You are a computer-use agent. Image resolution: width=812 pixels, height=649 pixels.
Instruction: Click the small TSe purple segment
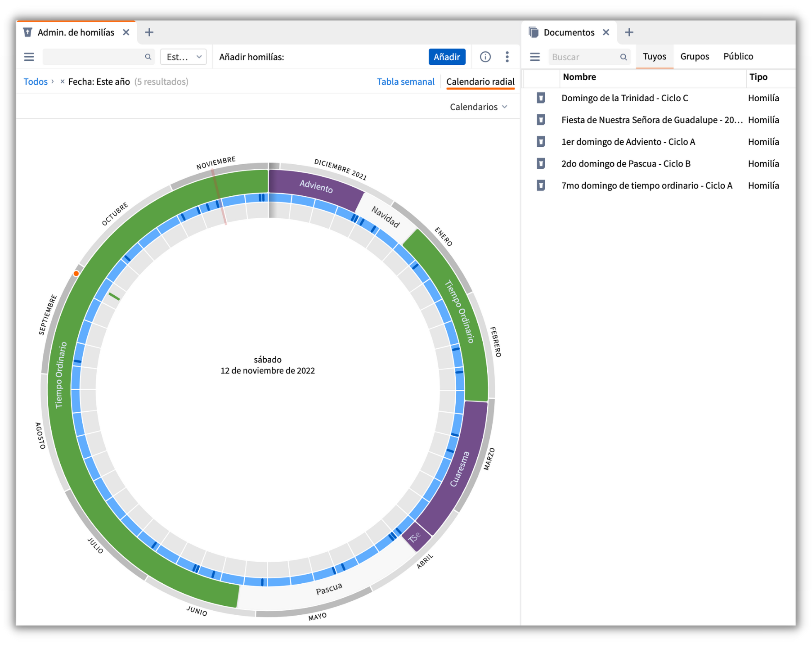(416, 537)
